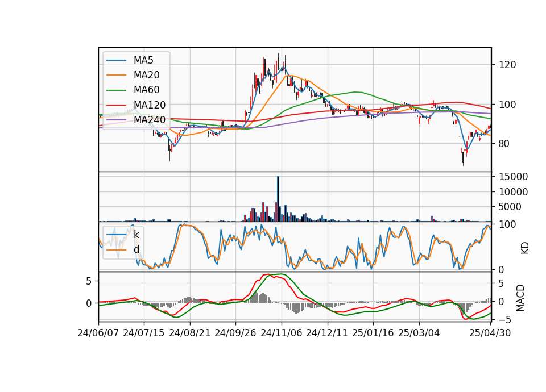Viewport: 546px width, 392px height.
Task: Click the blue MA5 legend line sample
Action: point(116,60)
